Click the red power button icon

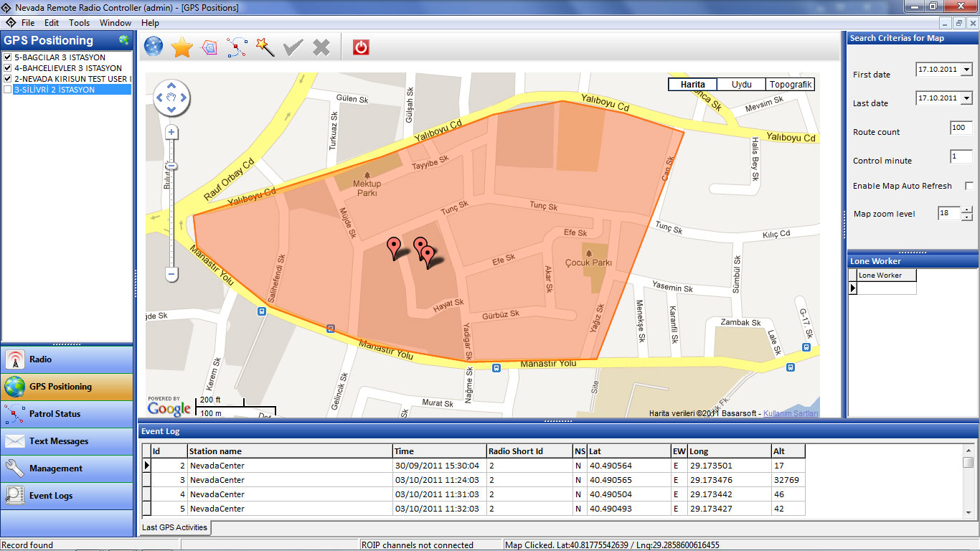361,47
